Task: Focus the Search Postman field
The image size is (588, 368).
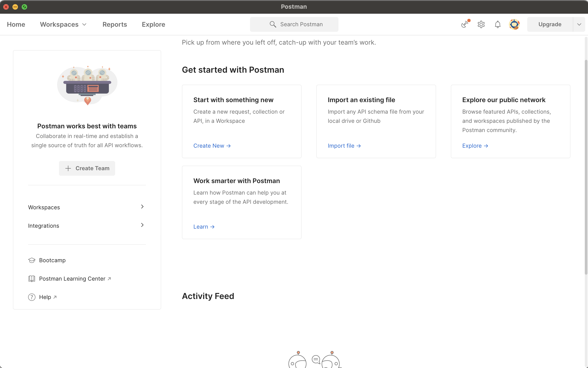Action: pos(294,24)
